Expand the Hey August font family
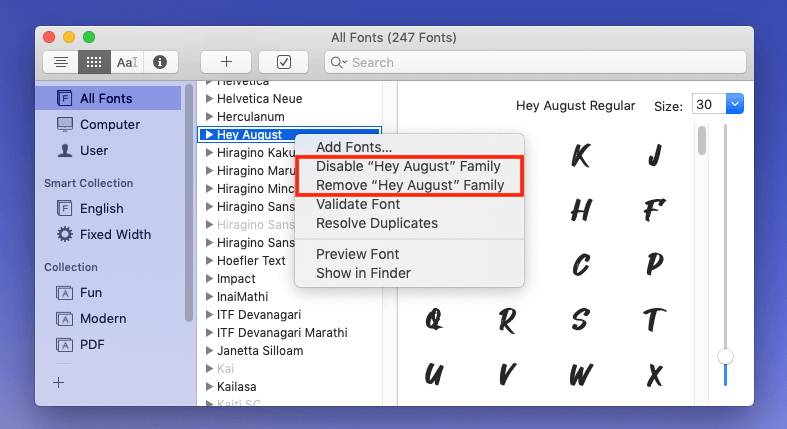This screenshot has width=787, height=429. pyautogui.click(x=209, y=134)
